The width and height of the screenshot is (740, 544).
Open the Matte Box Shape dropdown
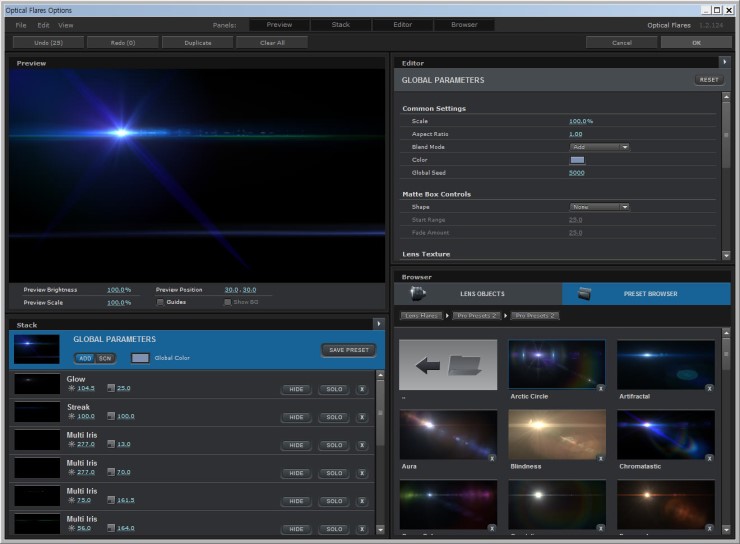click(x=599, y=207)
